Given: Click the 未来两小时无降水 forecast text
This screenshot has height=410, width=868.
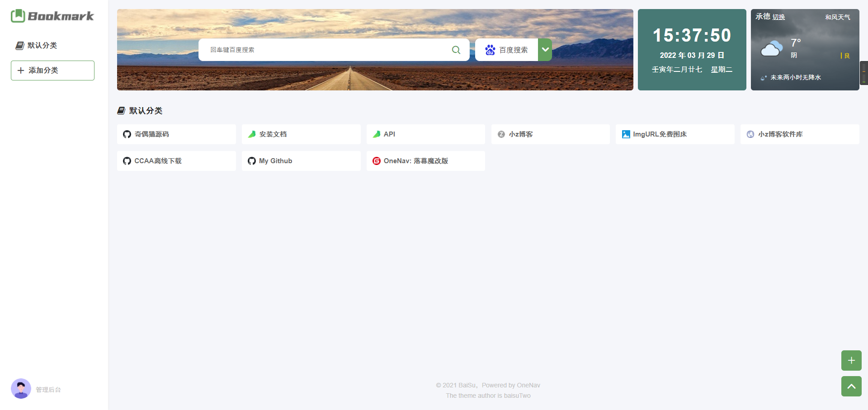Looking at the screenshot, I should click(x=796, y=78).
